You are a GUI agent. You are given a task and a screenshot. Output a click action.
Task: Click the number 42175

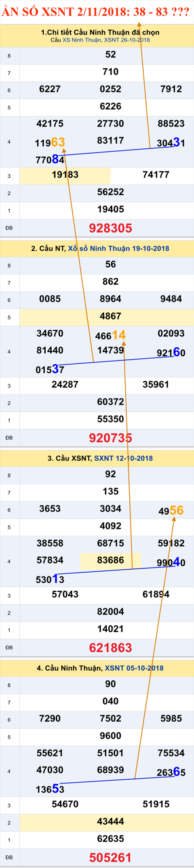tap(50, 124)
